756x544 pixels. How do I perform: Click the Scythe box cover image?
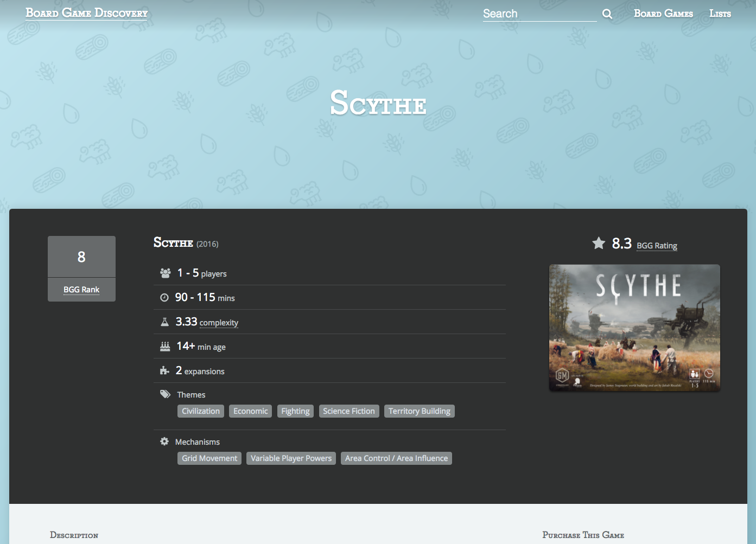click(x=634, y=328)
